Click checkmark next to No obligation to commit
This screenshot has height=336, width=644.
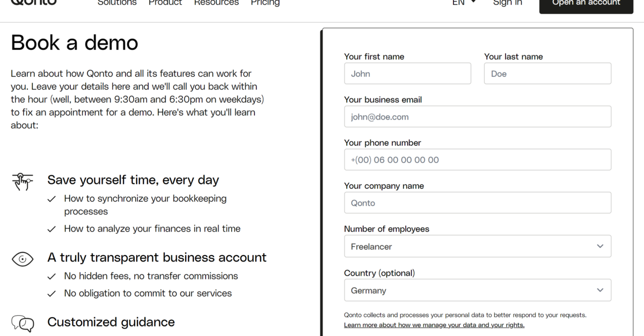point(52,294)
